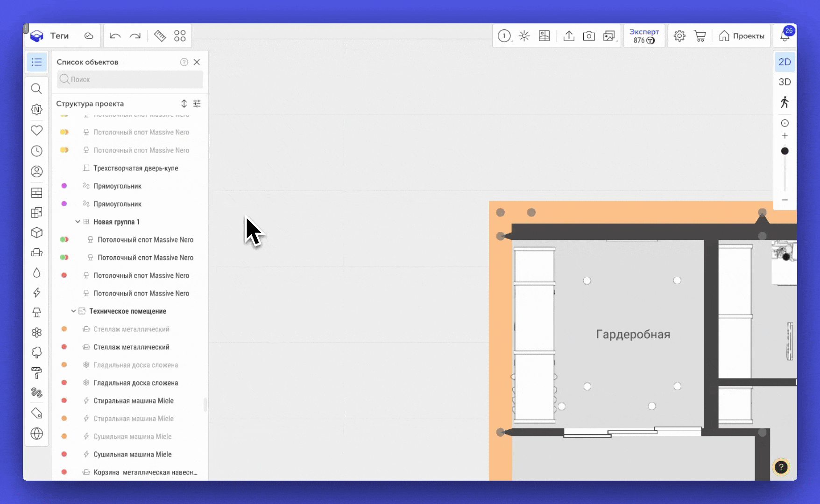Image resolution: width=820 pixels, height=504 pixels.
Task: Open the ruler measurement tool
Action: pyautogui.click(x=160, y=36)
